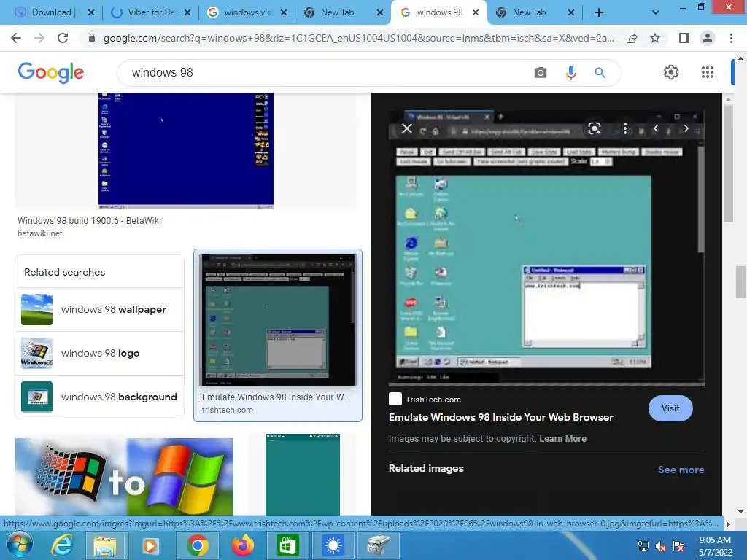Click the preview panel vertical scrollbar
The height and width of the screenshot is (560, 747).
pos(728,162)
